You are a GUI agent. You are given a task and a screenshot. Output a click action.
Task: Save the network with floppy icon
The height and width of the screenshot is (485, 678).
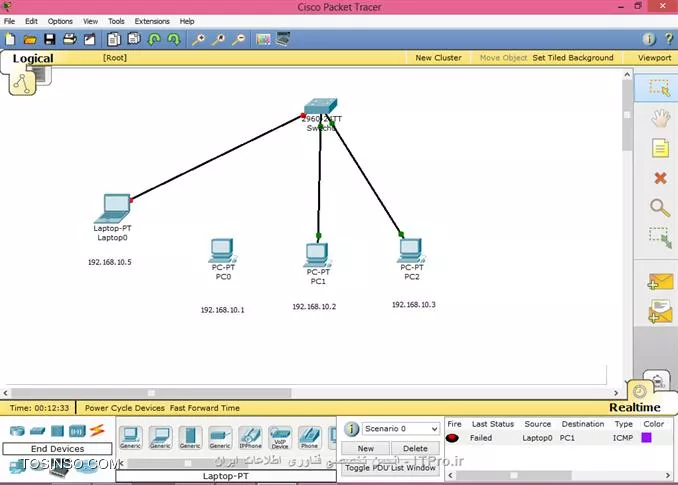click(50, 40)
